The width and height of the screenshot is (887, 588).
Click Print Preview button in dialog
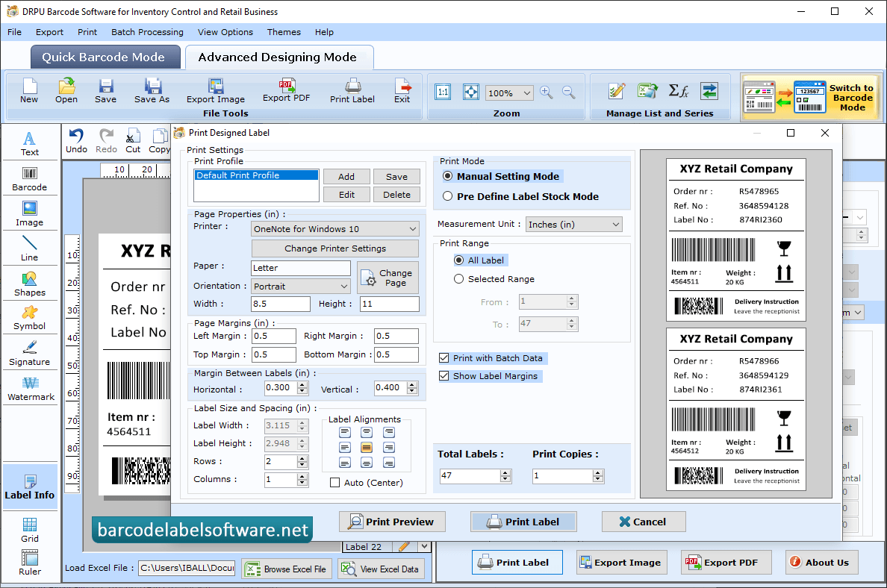click(392, 522)
